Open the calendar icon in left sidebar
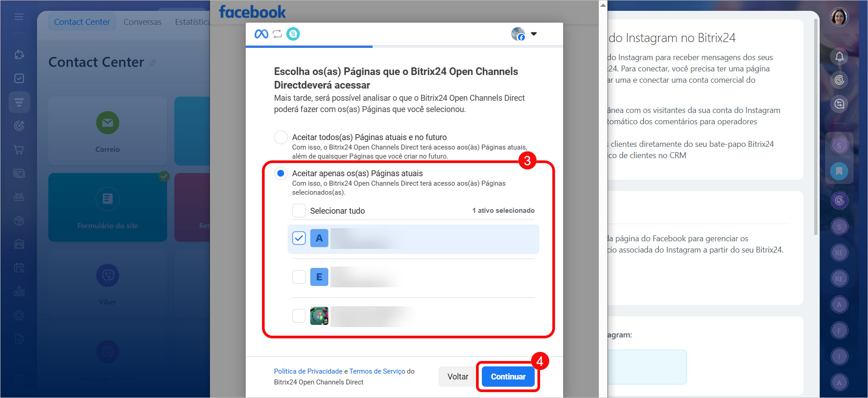This screenshot has width=868, height=398. point(19,267)
